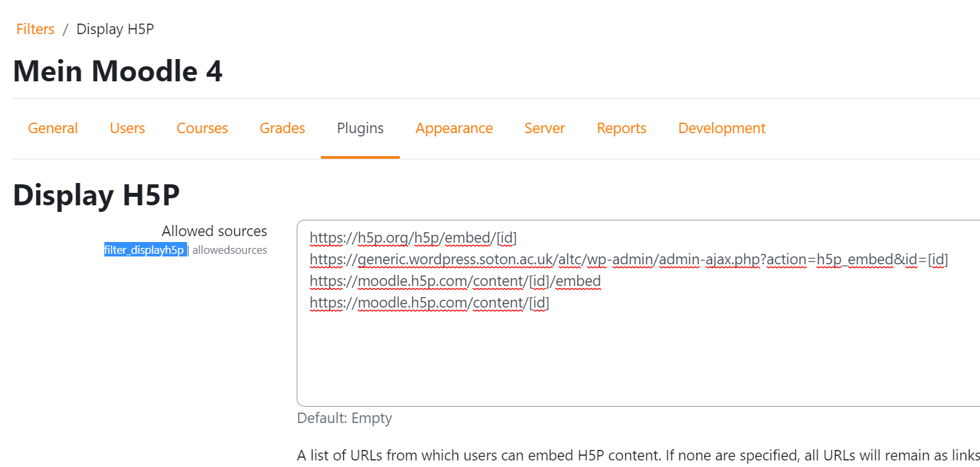Viewport: 980px width, 467px height.
Task: Open the Filters breadcrumb link
Action: point(35,30)
